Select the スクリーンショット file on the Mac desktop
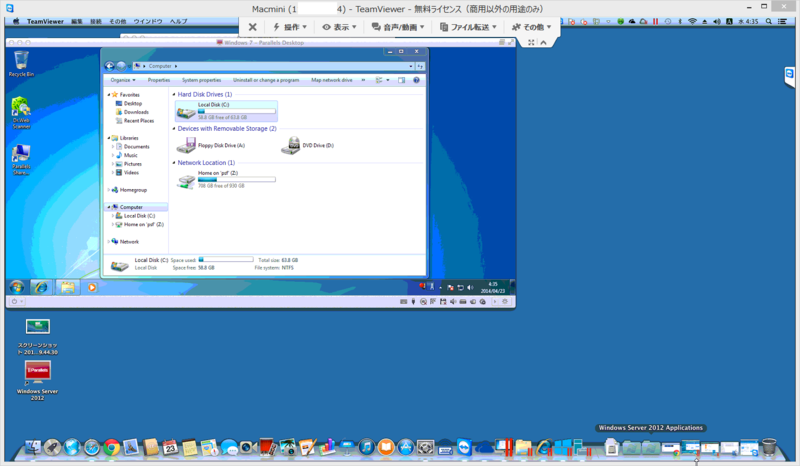The width and height of the screenshot is (800, 466). click(x=38, y=337)
